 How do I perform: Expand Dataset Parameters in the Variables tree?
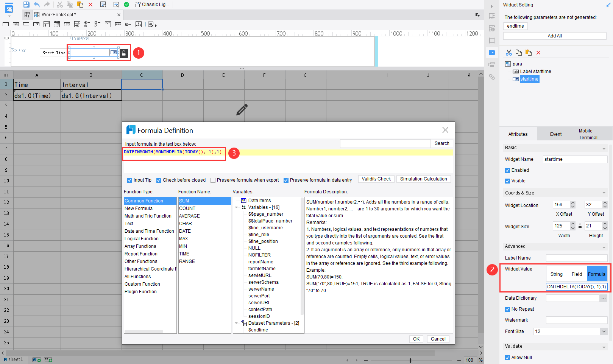[x=236, y=323]
